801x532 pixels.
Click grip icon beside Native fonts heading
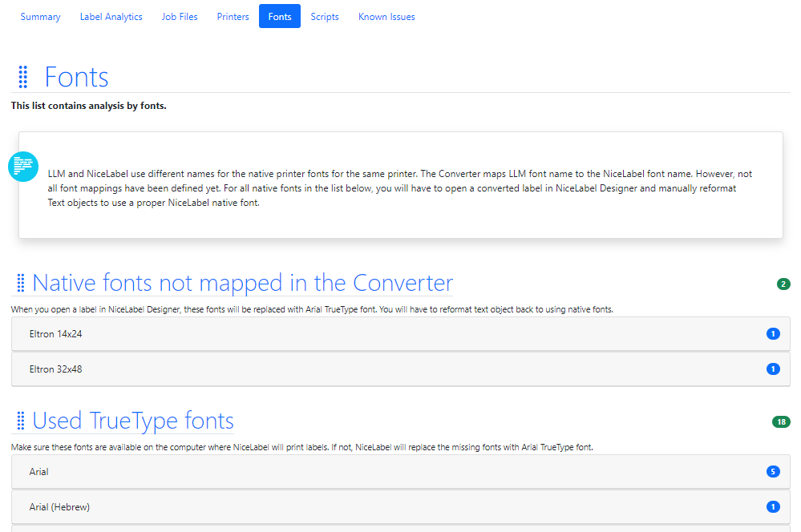20,283
